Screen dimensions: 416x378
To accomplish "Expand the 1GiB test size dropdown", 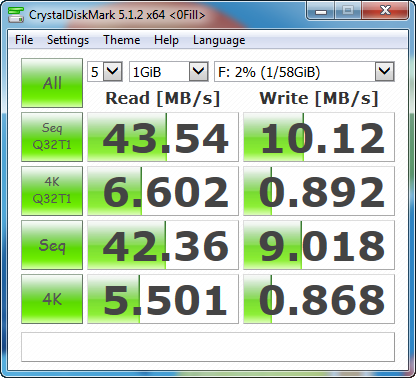I will coord(169,72).
